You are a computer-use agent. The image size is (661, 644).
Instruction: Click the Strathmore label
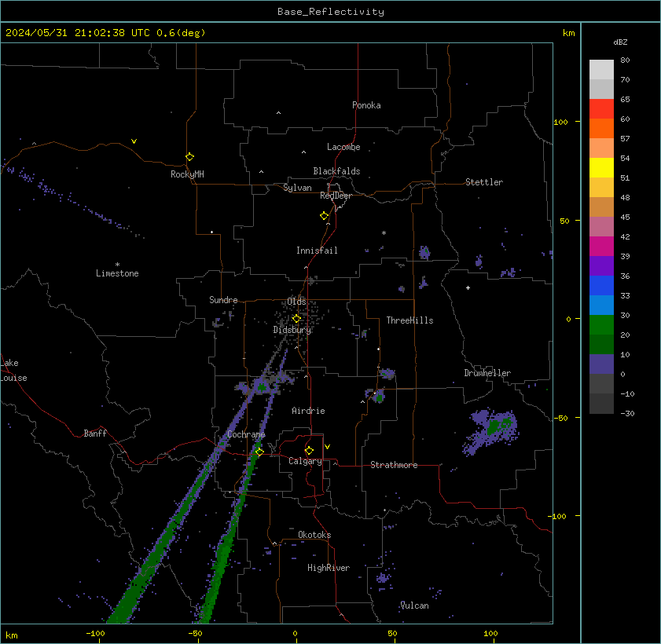pyautogui.click(x=394, y=465)
